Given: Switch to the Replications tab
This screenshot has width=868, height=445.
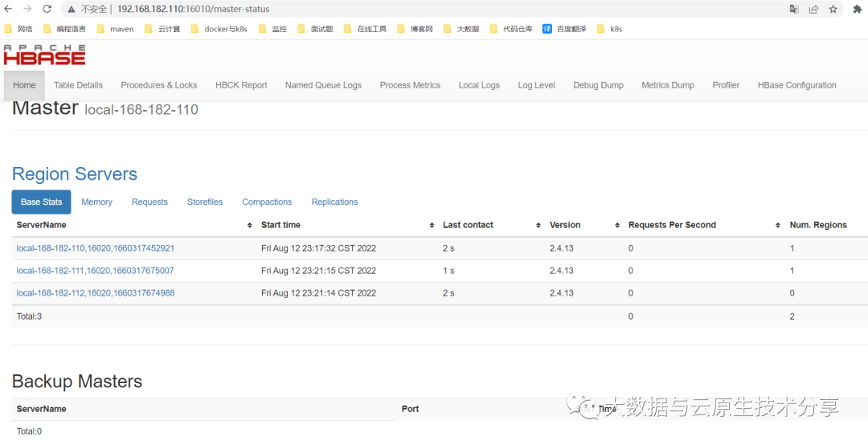Looking at the screenshot, I should pyautogui.click(x=335, y=202).
